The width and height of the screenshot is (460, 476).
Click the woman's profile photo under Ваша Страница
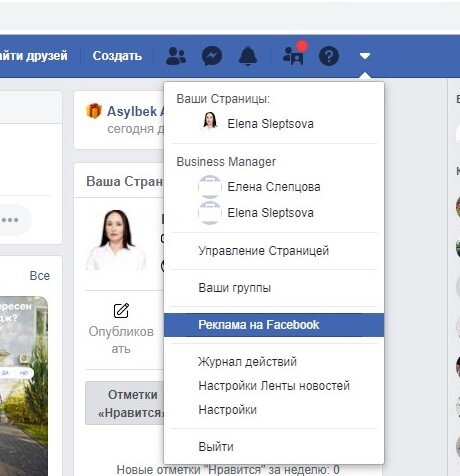115,240
